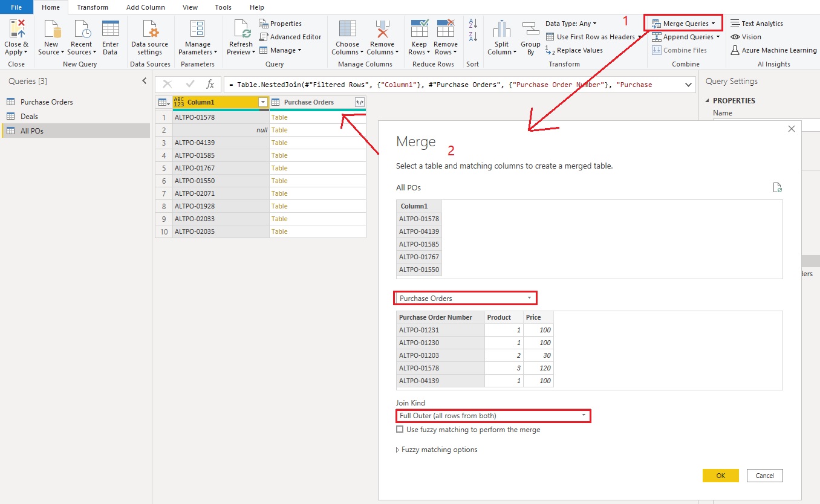Screen dimensions: 820x504
Task: Click Cancel in Merge dialog
Action: tap(764, 476)
